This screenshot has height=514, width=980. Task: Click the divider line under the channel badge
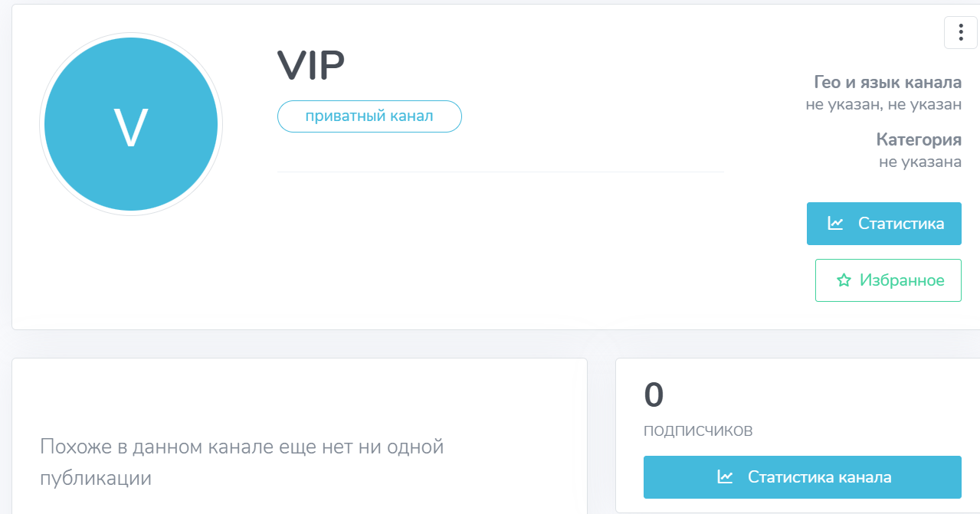(x=500, y=172)
